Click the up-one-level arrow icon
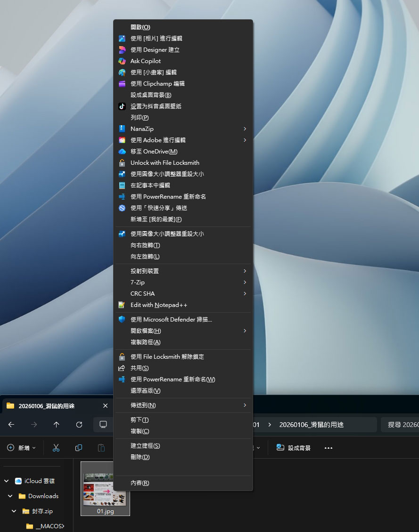This screenshot has width=419, height=532. click(x=56, y=424)
